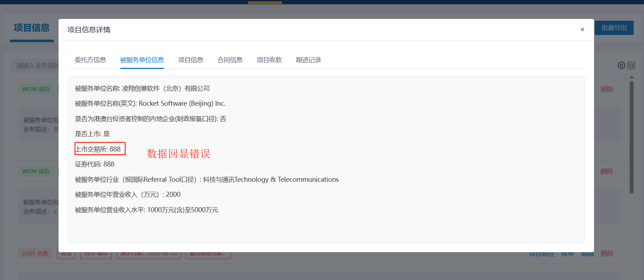Click the LOST-失败 status tag

click(35, 254)
